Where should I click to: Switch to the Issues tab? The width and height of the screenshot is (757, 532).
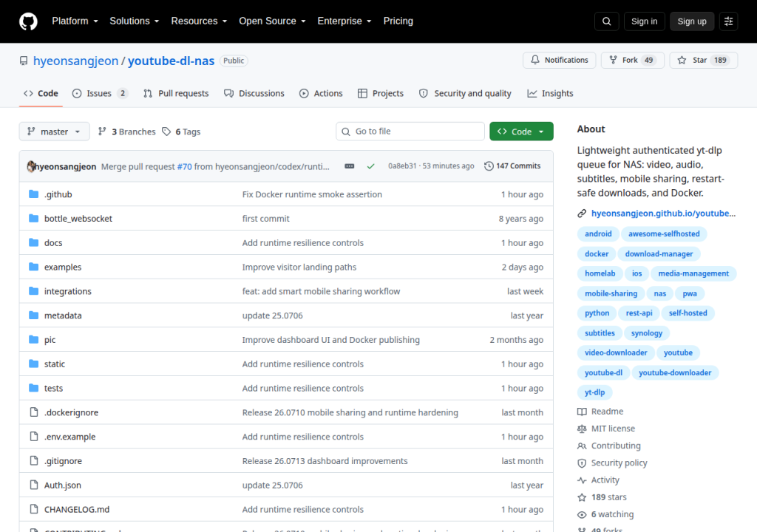[x=100, y=94]
